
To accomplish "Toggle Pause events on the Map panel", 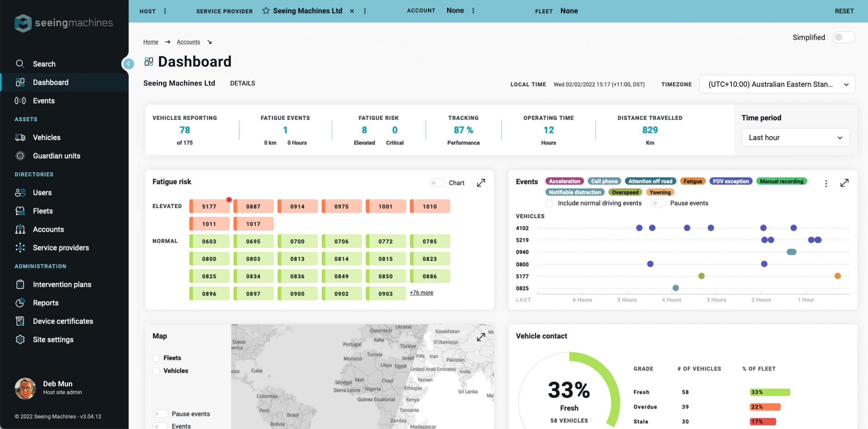I will tap(160, 414).
